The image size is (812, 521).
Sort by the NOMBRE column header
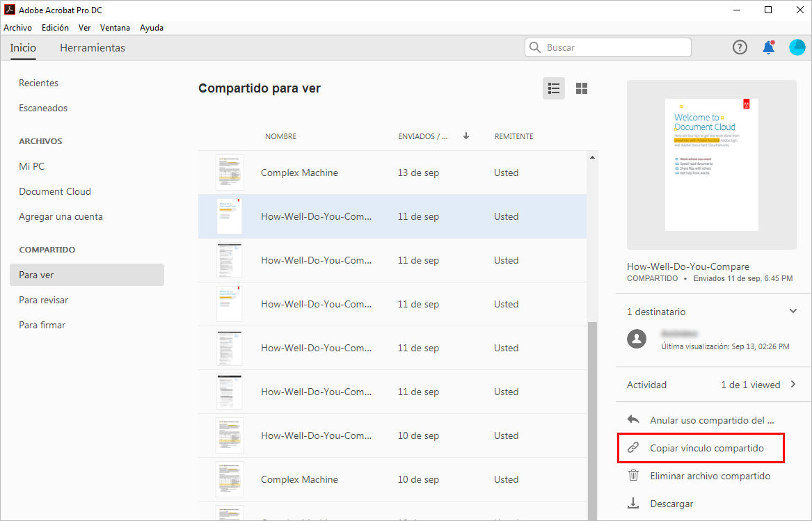280,136
